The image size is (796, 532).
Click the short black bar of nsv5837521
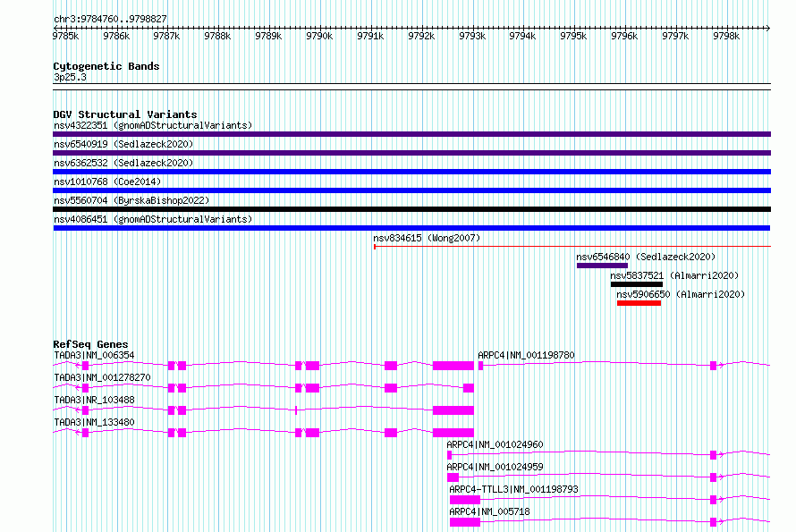pyautogui.click(x=637, y=284)
